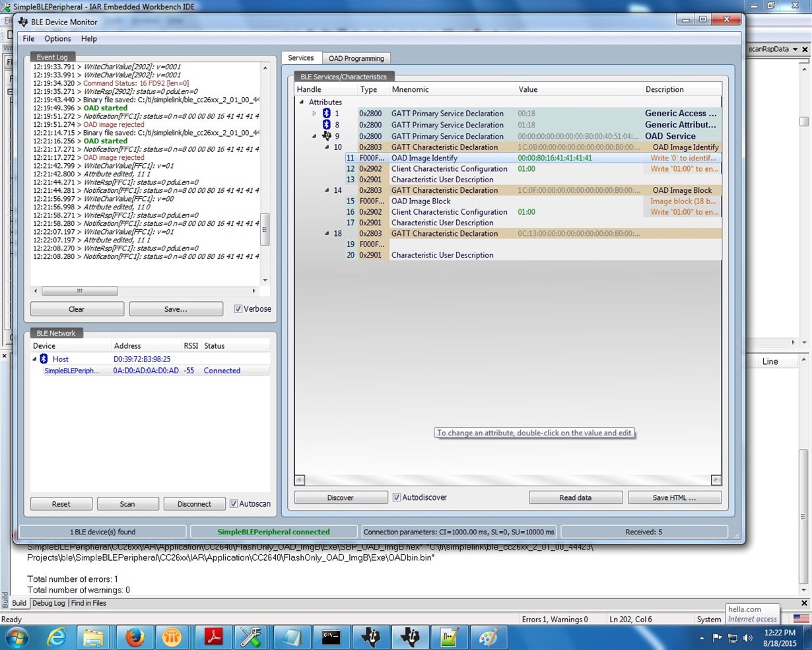This screenshot has height=650, width=812.
Task: Click the Reset button
Action: [x=61, y=504]
